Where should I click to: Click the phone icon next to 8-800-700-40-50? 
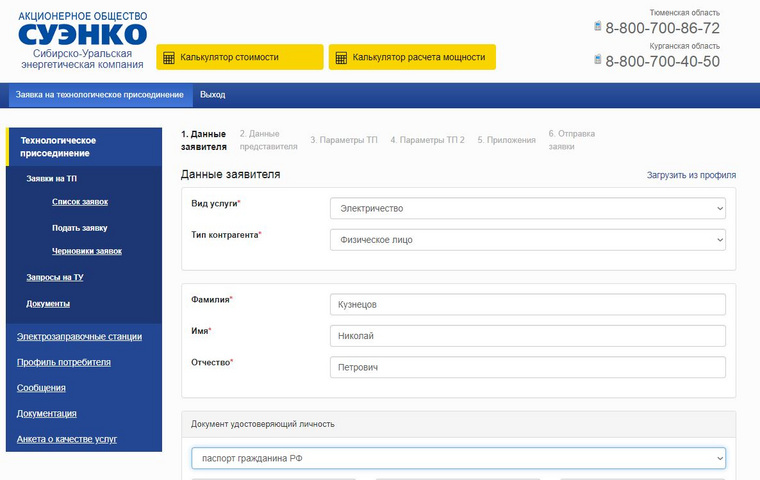[598, 60]
